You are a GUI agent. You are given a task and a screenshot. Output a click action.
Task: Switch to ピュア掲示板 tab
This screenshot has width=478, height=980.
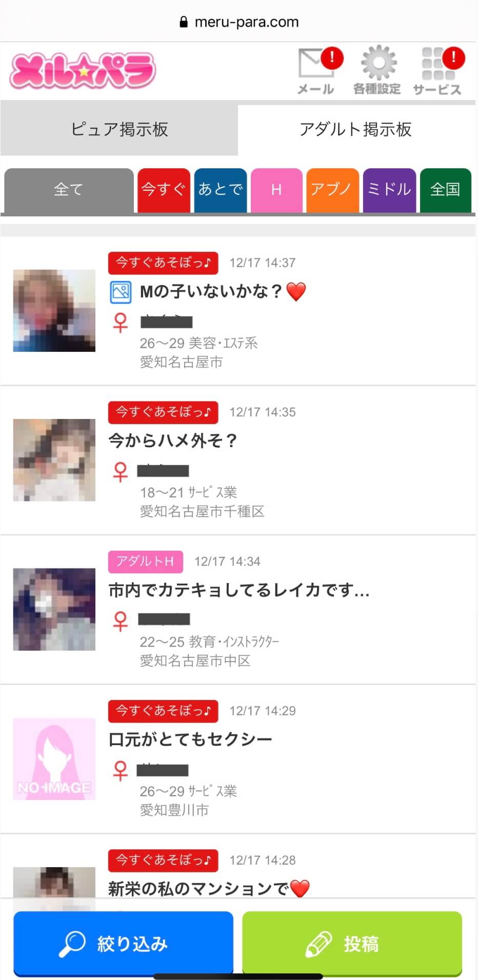(120, 129)
